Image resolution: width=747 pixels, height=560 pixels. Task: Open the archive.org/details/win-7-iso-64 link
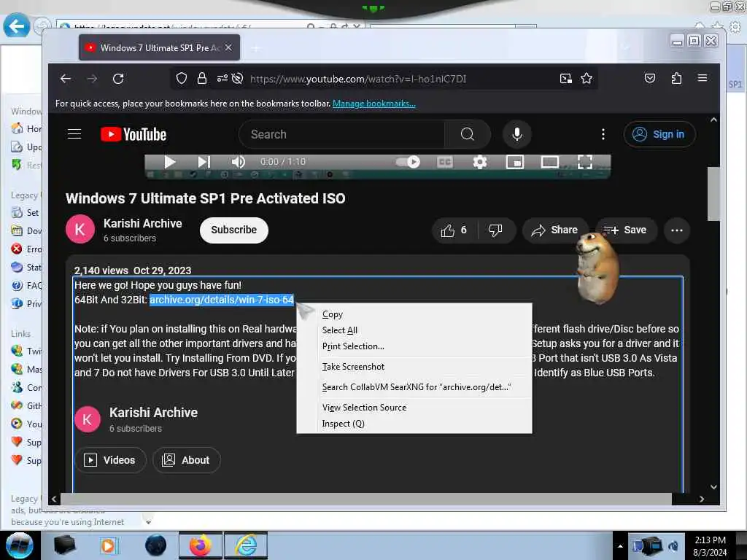click(222, 300)
